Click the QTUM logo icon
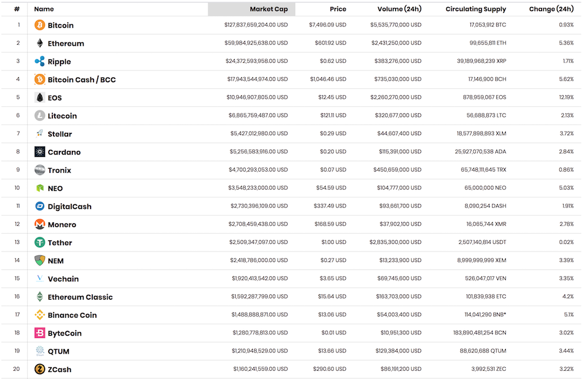 (40, 351)
